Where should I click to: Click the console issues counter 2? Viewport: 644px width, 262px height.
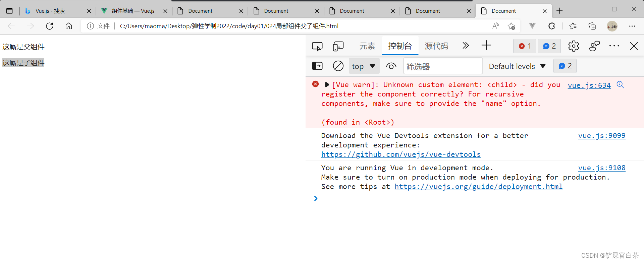coord(565,66)
